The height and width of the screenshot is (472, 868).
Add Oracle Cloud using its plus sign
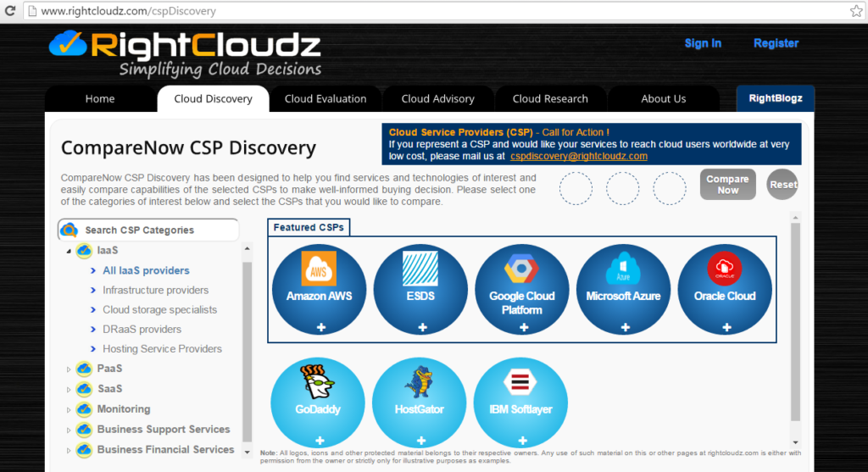pos(726,328)
